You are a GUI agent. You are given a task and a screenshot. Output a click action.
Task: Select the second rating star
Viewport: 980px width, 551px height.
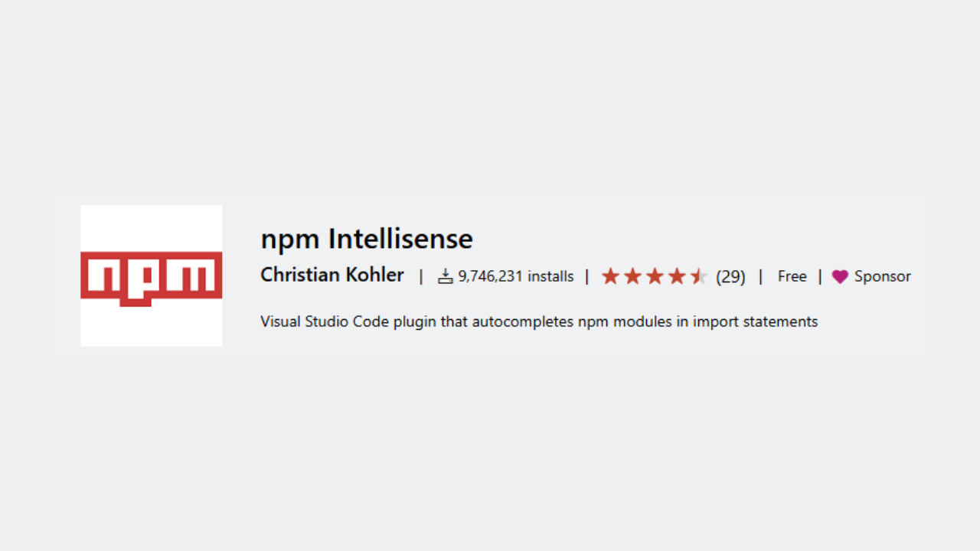click(x=632, y=276)
